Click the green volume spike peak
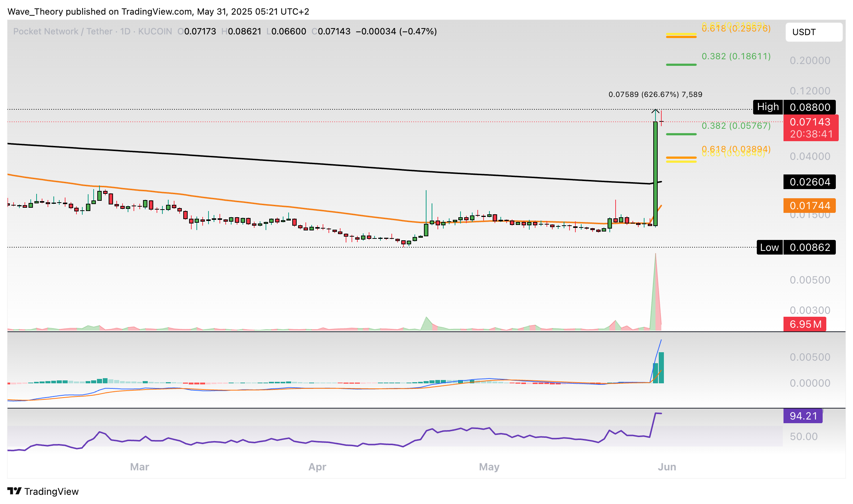The image size is (853, 504). (655, 255)
